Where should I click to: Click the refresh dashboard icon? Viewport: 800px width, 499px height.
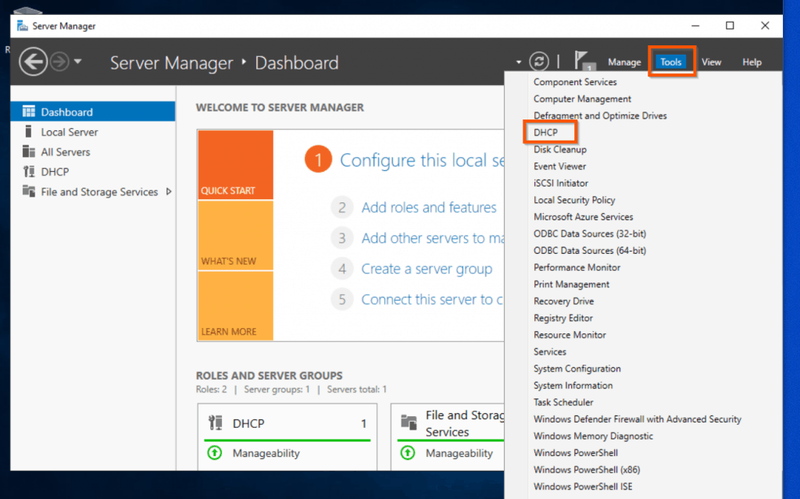539,62
